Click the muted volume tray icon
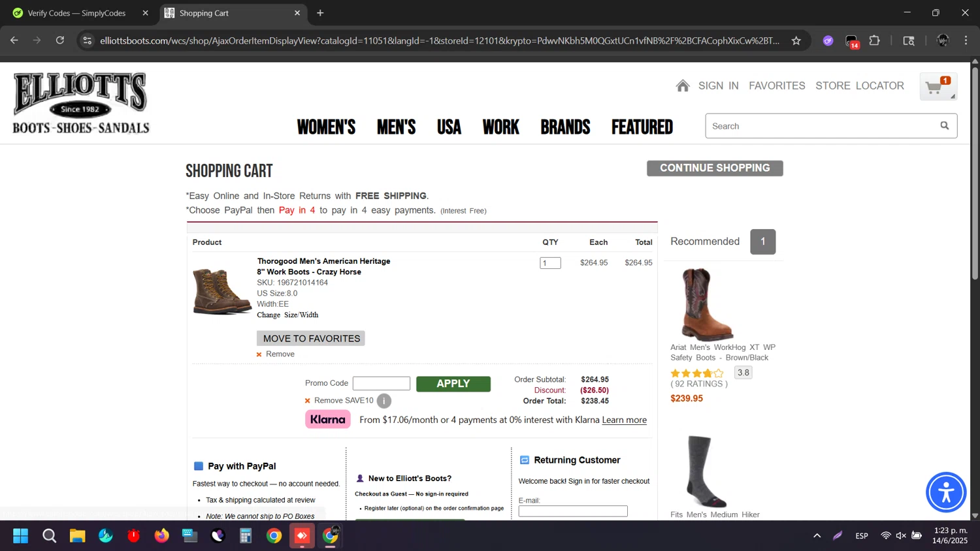Viewport: 980px width, 551px height. pyautogui.click(x=901, y=536)
